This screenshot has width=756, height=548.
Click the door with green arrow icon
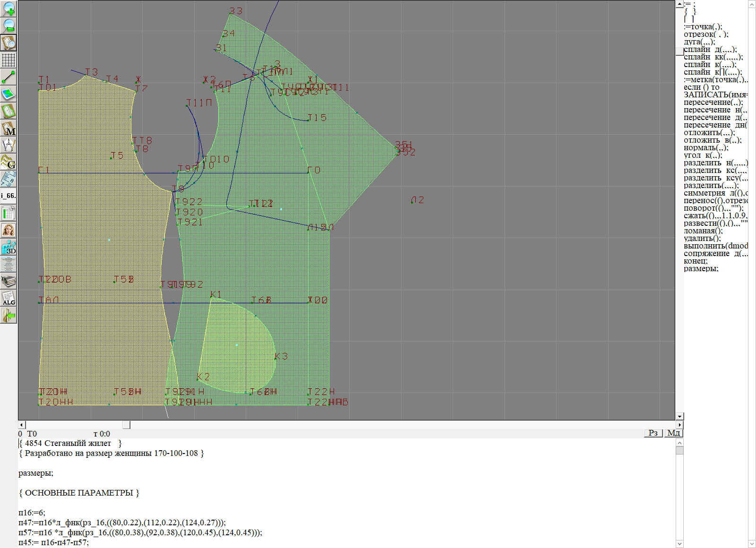9,315
